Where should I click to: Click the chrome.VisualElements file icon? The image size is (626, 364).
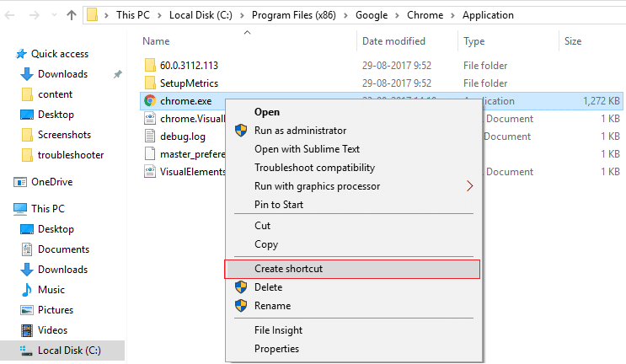[150, 119]
